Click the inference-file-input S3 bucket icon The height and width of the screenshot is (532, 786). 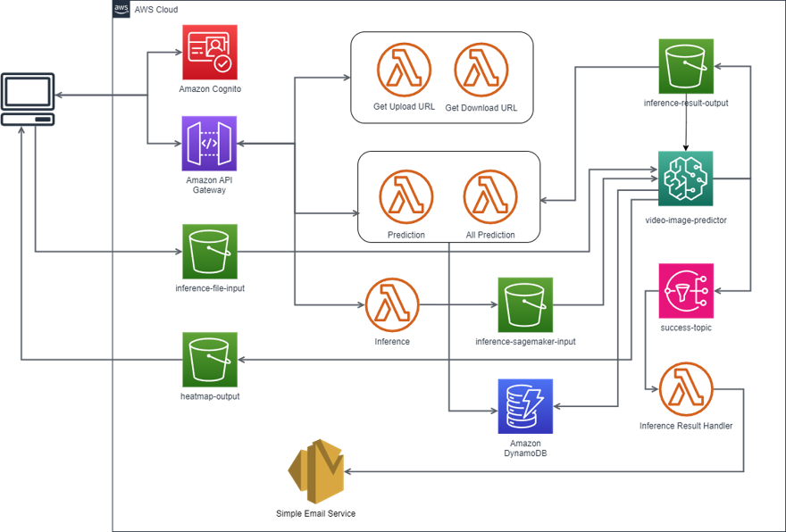click(210, 252)
